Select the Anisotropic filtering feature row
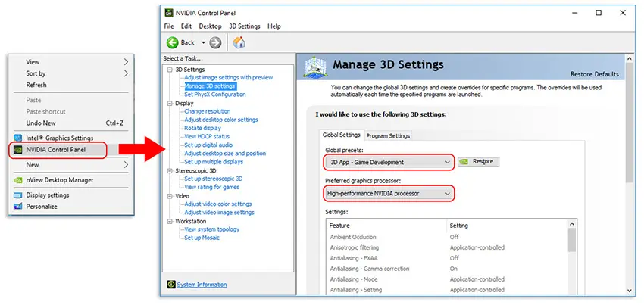 point(447,247)
